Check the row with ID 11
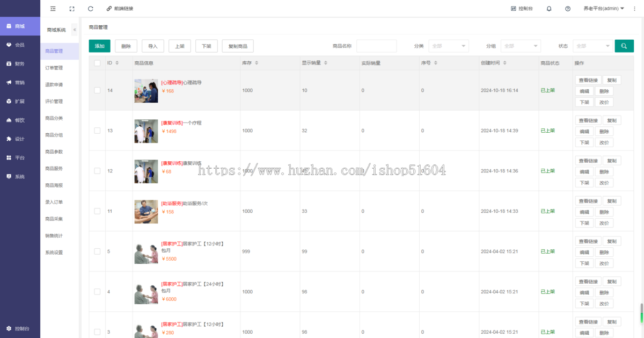This screenshot has height=338, width=644. (97, 211)
